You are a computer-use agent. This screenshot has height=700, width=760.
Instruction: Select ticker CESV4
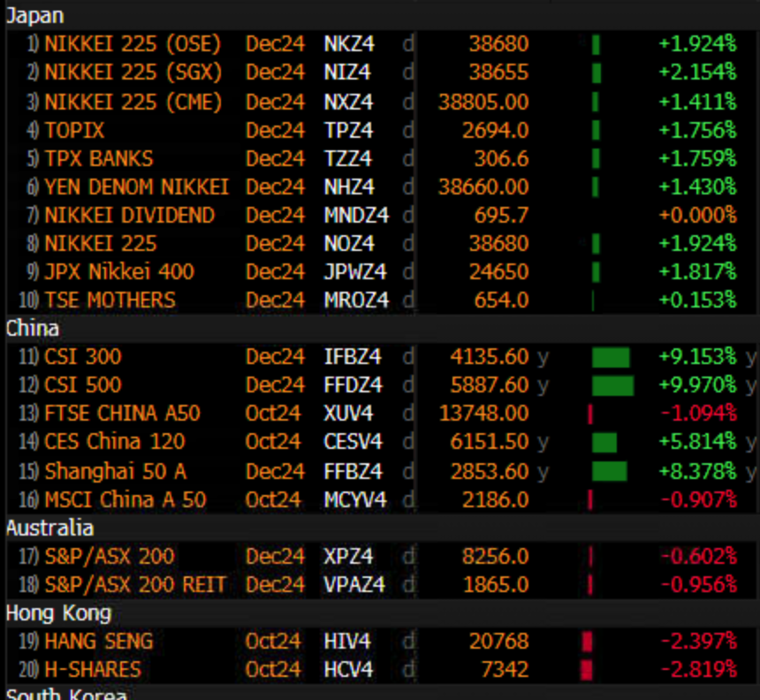tap(353, 442)
